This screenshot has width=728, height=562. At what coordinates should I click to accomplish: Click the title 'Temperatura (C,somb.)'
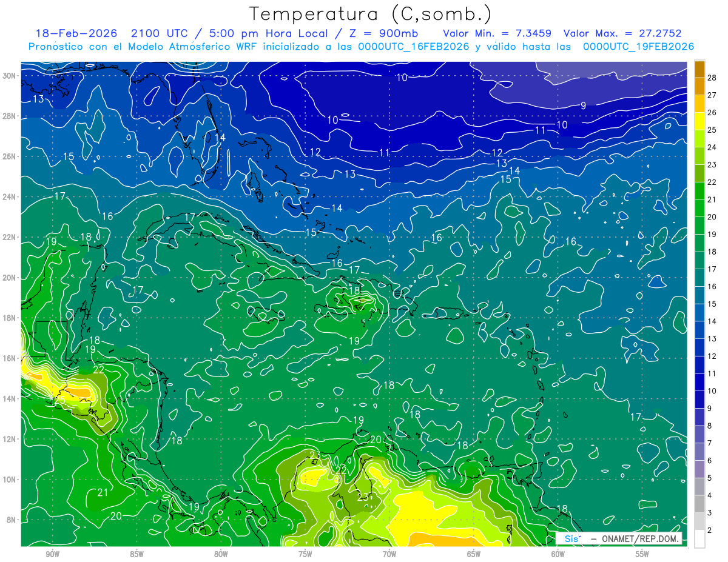click(x=370, y=14)
